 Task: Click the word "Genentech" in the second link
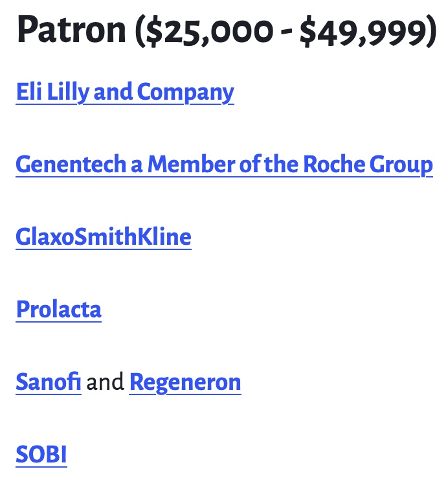point(71,165)
